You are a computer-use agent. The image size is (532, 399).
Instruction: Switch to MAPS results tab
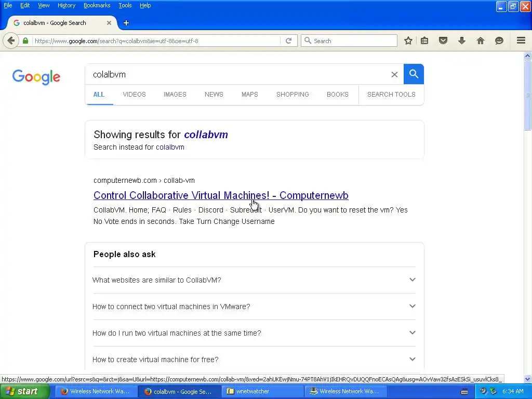pos(250,95)
